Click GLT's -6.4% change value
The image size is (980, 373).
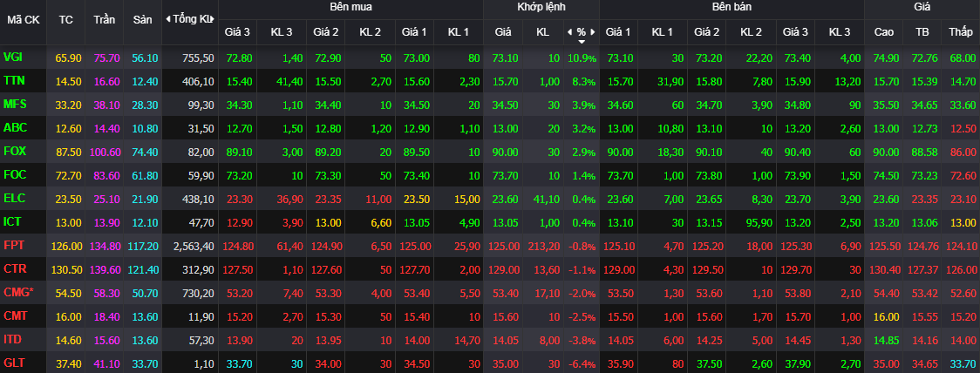pyautogui.click(x=582, y=363)
